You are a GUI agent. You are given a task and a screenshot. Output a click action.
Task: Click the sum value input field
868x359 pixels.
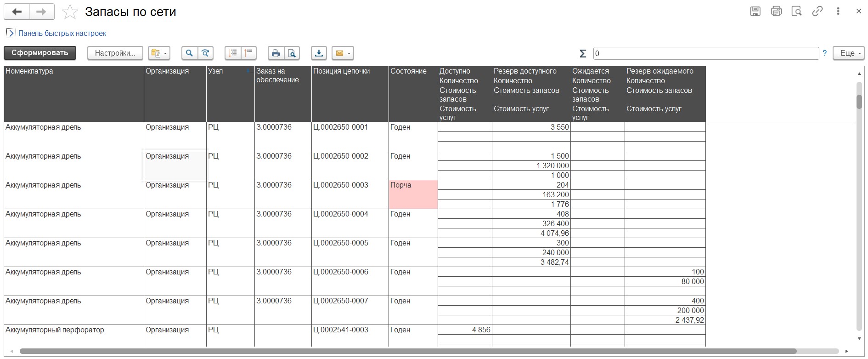point(705,53)
